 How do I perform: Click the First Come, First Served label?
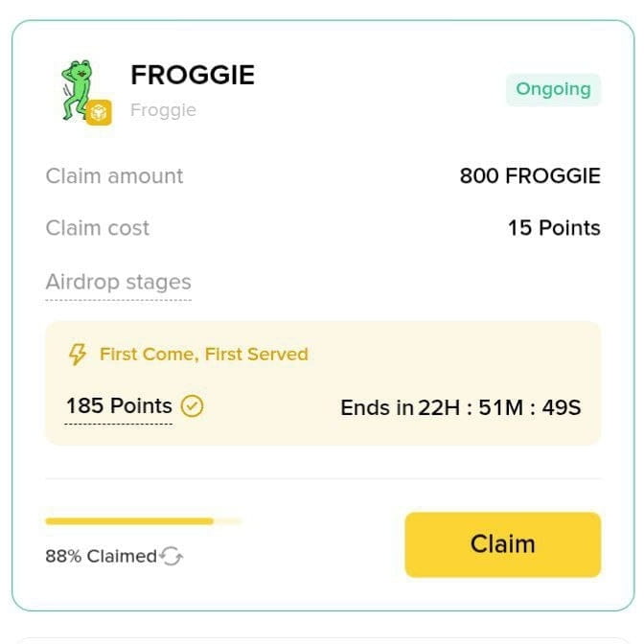point(203,355)
